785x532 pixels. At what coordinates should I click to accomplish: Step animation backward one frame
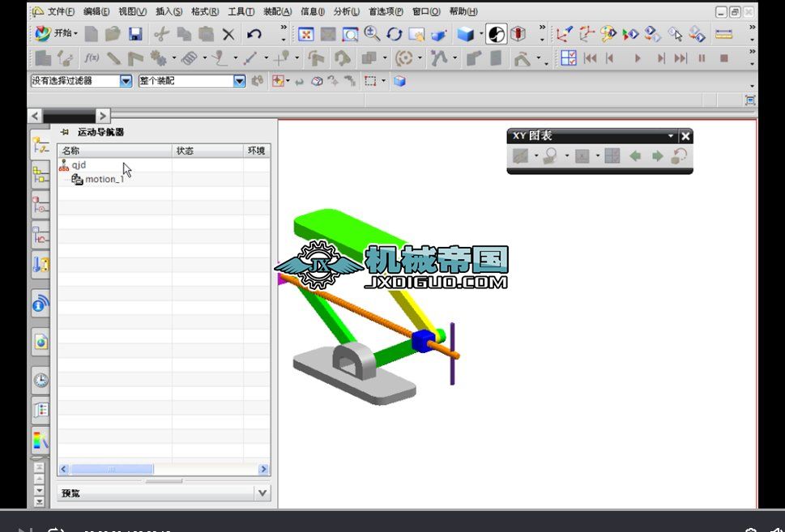[x=609, y=58]
